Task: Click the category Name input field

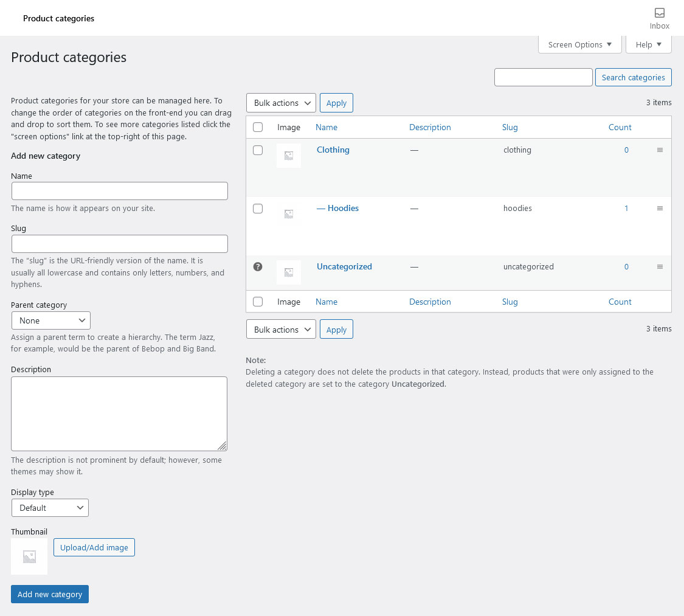Action: tap(120, 191)
